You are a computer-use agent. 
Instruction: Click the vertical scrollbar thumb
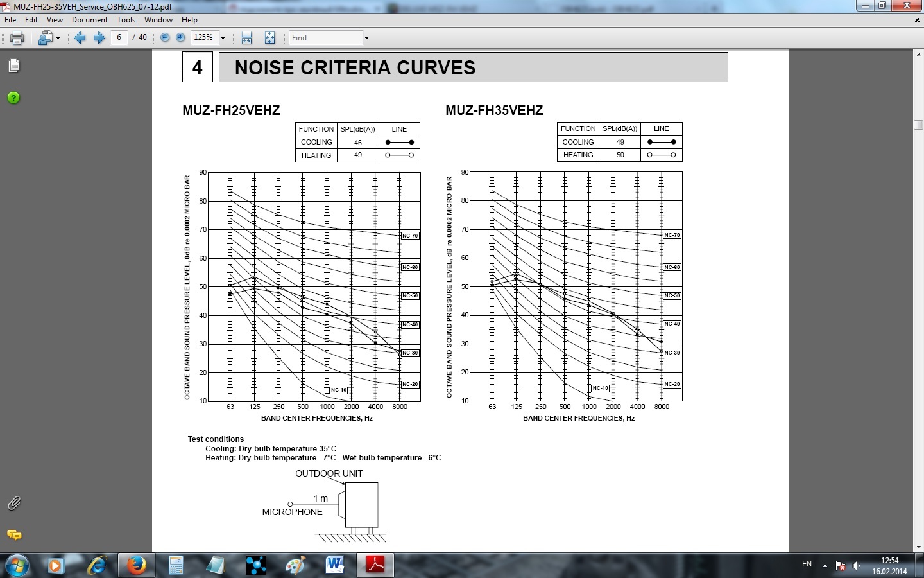pyautogui.click(x=918, y=125)
